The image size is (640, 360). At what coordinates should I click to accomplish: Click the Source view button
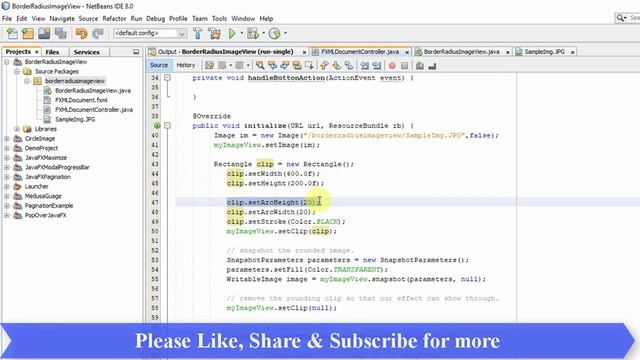(159, 65)
